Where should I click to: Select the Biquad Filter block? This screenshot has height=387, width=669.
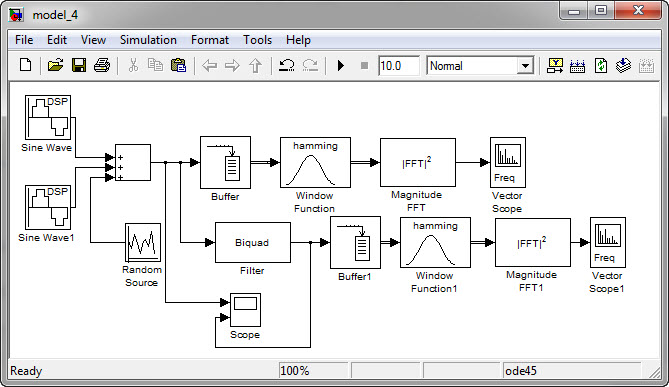tap(253, 242)
